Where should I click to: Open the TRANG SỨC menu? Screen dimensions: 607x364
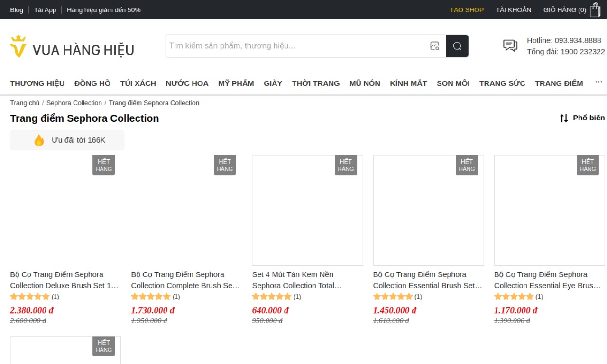[502, 83]
